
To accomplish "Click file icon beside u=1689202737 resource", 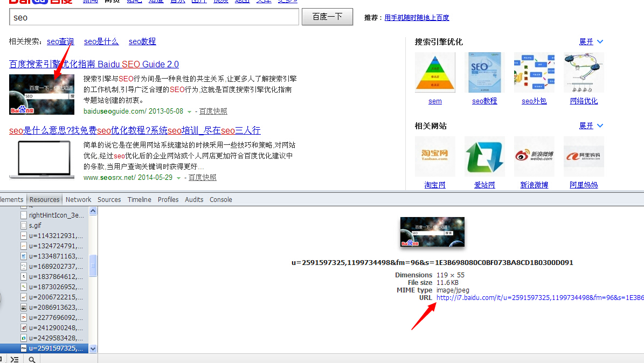I will (x=23, y=267).
